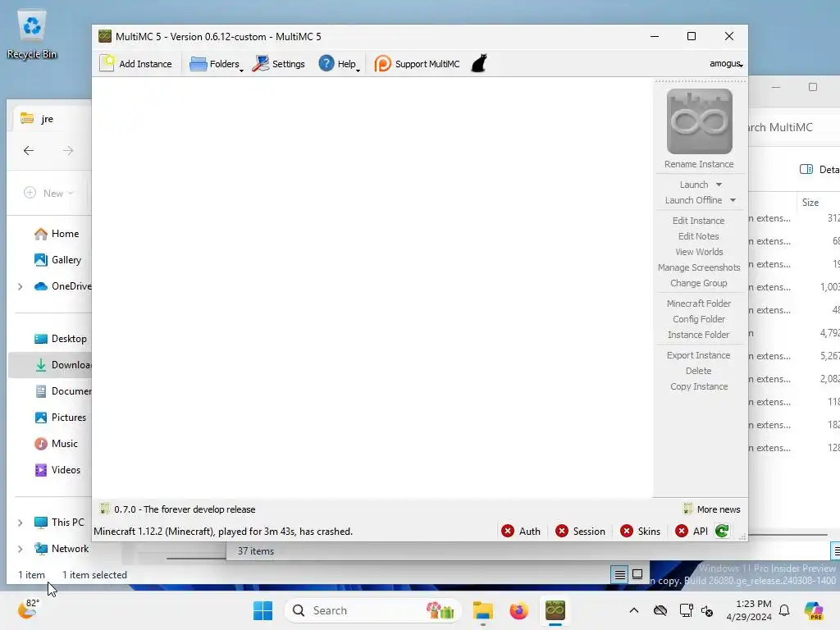Open Pictures in File Explorer sidebar

point(60,418)
